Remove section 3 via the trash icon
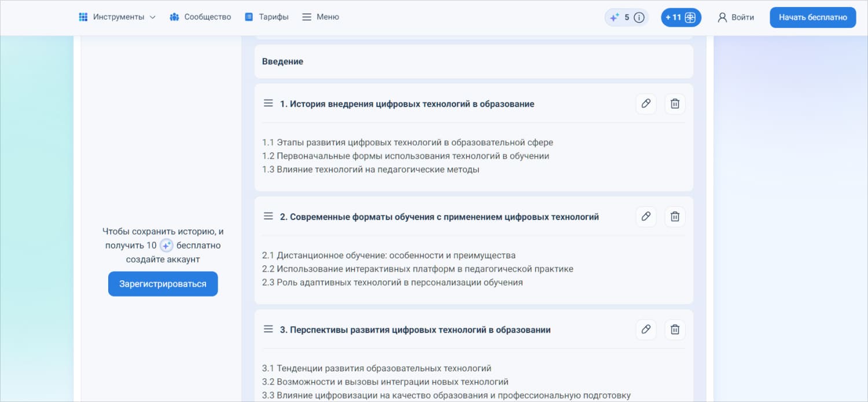Image resolution: width=868 pixels, height=402 pixels. [675, 330]
